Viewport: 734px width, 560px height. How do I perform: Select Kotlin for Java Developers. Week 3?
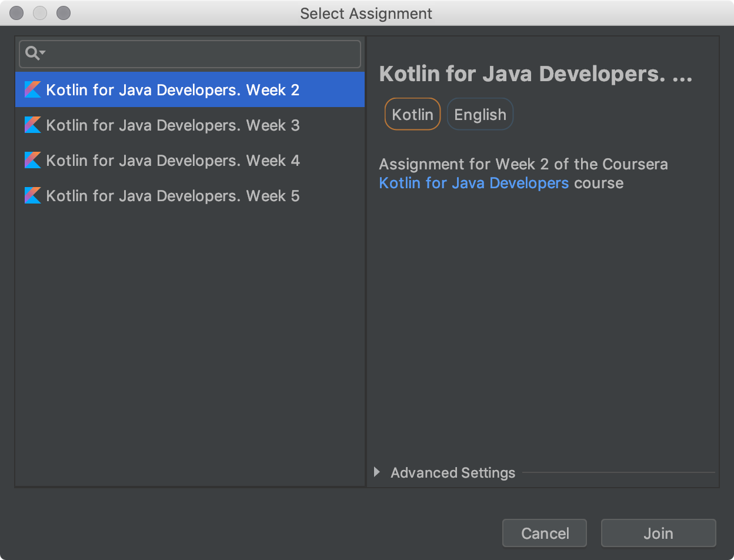[190, 125]
